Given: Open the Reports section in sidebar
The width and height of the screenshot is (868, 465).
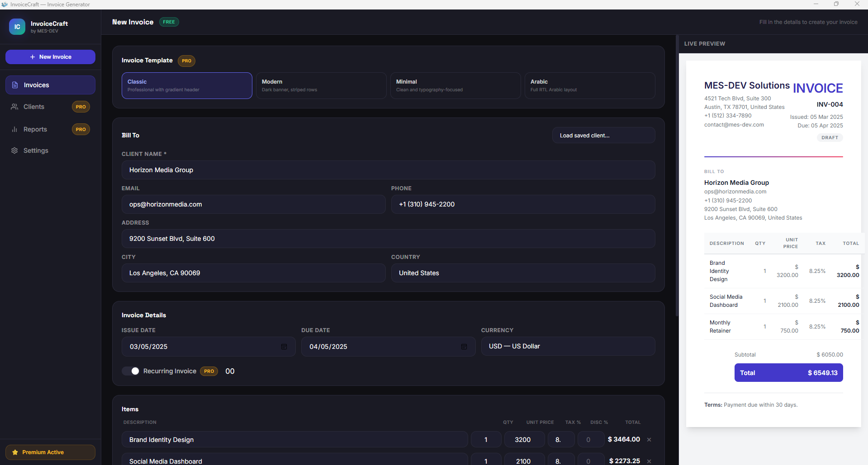Looking at the screenshot, I should (50, 129).
